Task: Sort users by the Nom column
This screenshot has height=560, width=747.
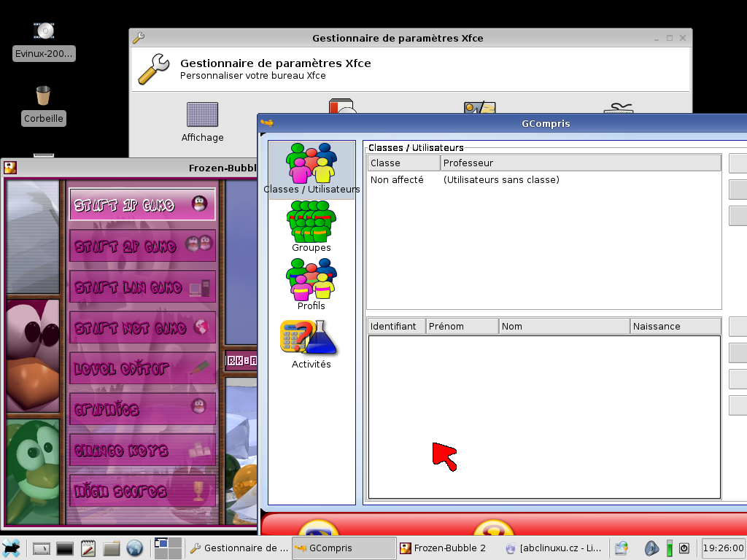Action: [x=564, y=326]
